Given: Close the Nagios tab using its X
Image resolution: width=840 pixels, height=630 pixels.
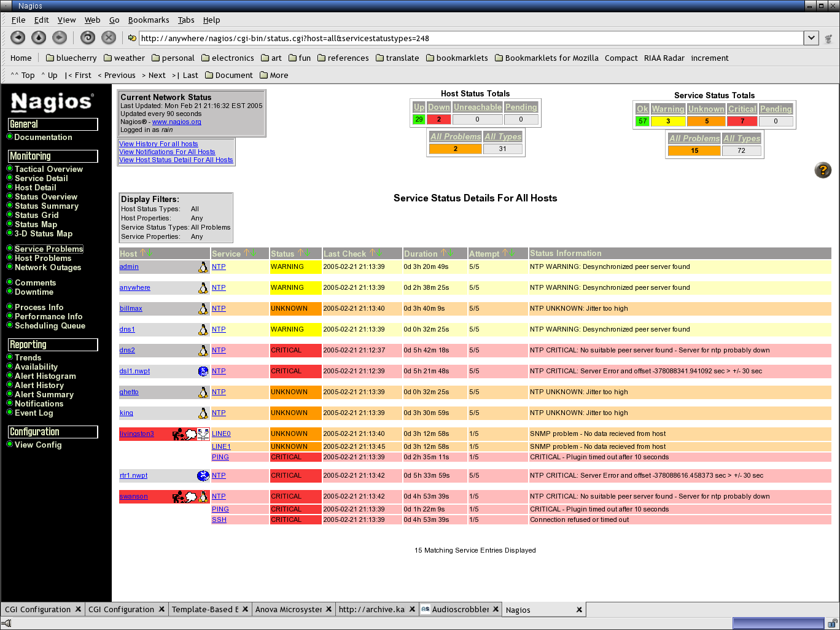Looking at the screenshot, I should coord(579,610).
